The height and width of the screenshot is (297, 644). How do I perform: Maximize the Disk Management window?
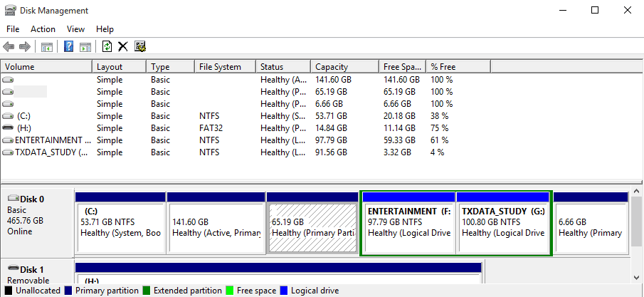(595, 10)
